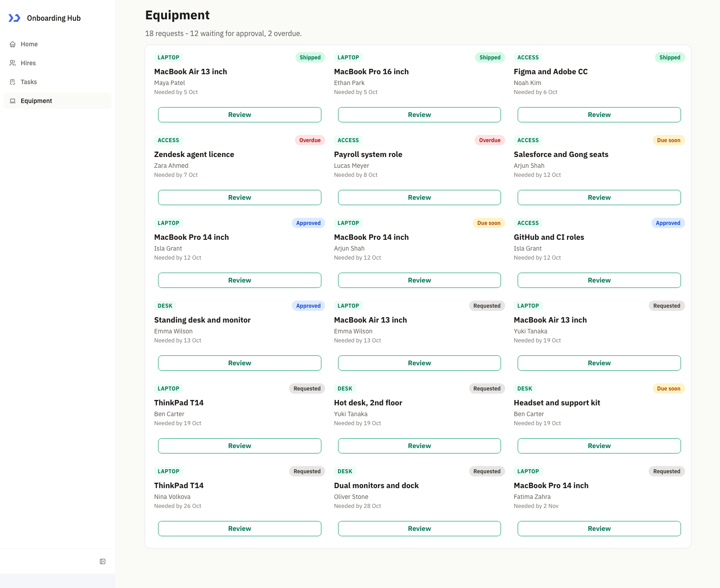Image resolution: width=720 pixels, height=588 pixels.
Task: Review the Figma and Adobe CC request
Action: (599, 115)
